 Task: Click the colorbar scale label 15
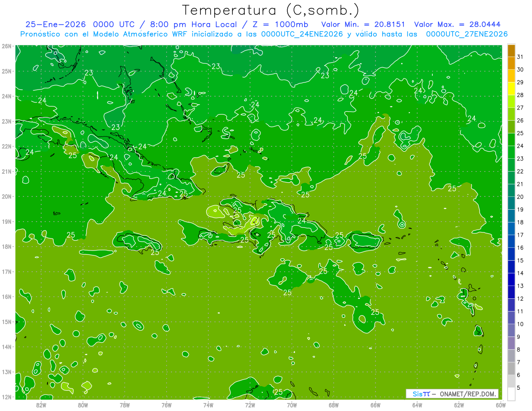coord(520,260)
